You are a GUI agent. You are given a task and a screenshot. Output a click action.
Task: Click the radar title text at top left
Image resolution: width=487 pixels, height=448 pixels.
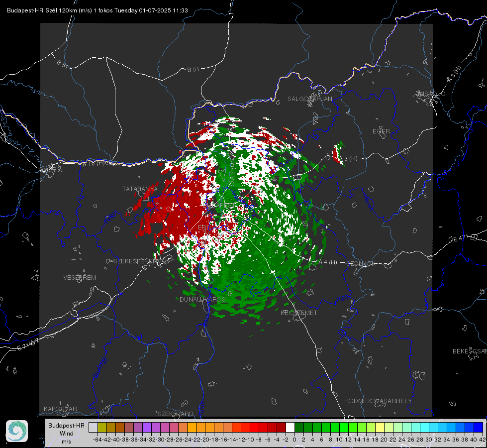click(97, 10)
